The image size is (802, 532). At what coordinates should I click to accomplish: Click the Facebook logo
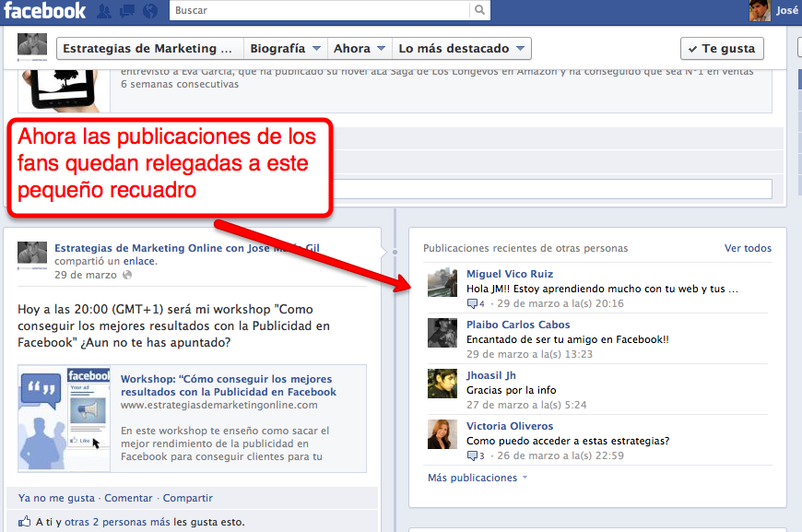[x=44, y=11]
